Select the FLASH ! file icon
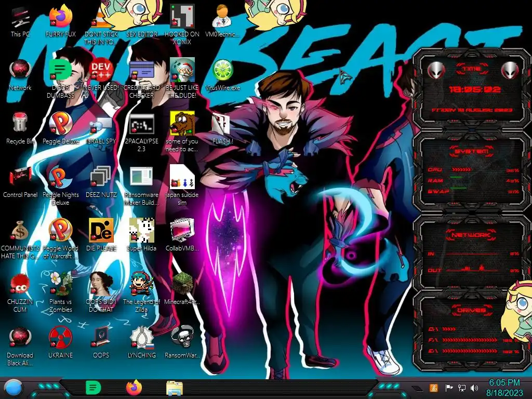Screen dimensions: 532x399 (x=221, y=124)
